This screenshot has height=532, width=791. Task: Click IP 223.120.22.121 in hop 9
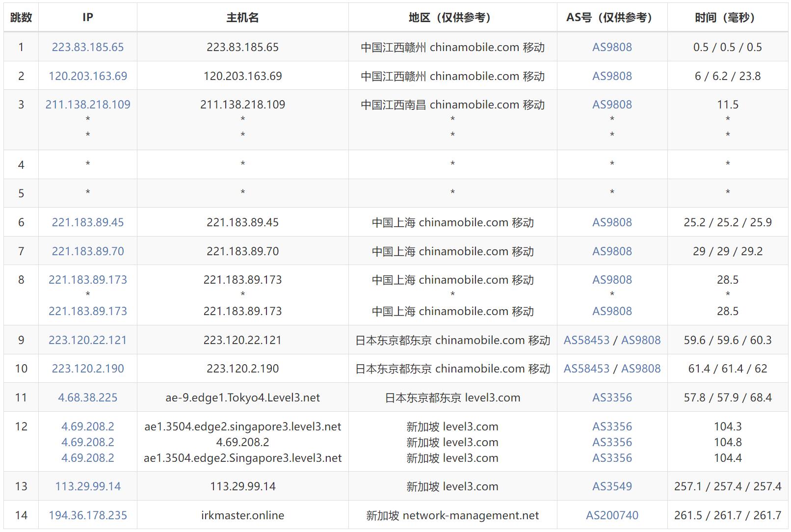[x=88, y=340]
